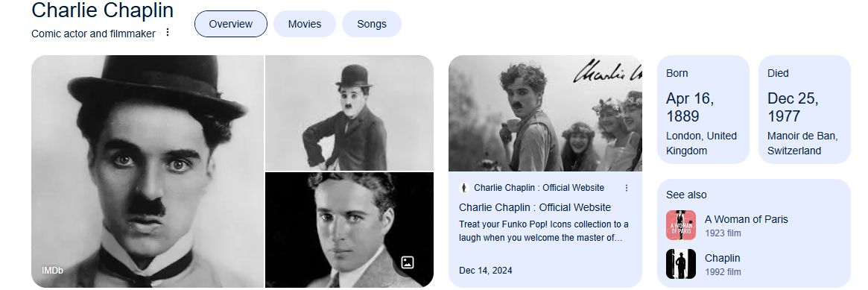Open the large IMDb portrait of Chaplin
868x290 pixels.
tap(148, 171)
